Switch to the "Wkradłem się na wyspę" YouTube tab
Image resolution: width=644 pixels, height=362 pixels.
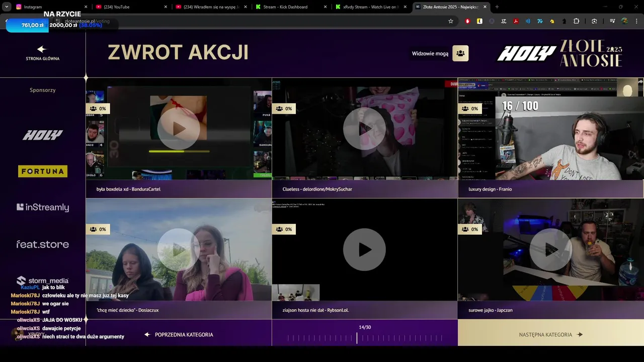pos(210,7)
